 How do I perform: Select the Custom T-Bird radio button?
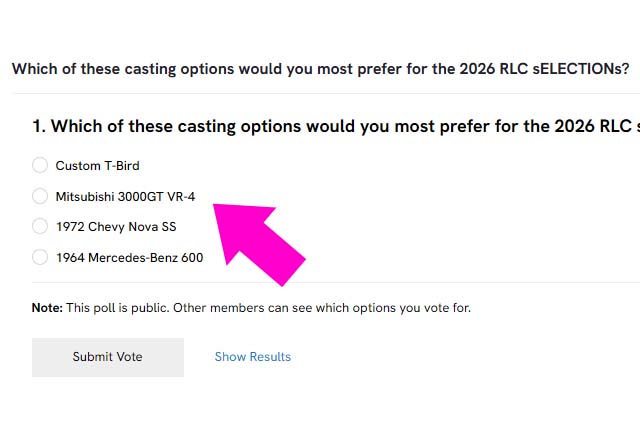40,165
